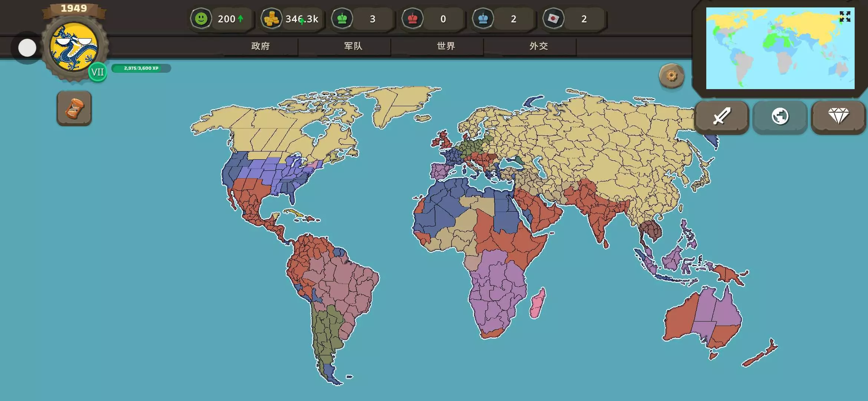Click the gold coins treasury icon
Image resolution: width=868 pixels, height=401 pixels.
tap(272, 19)
